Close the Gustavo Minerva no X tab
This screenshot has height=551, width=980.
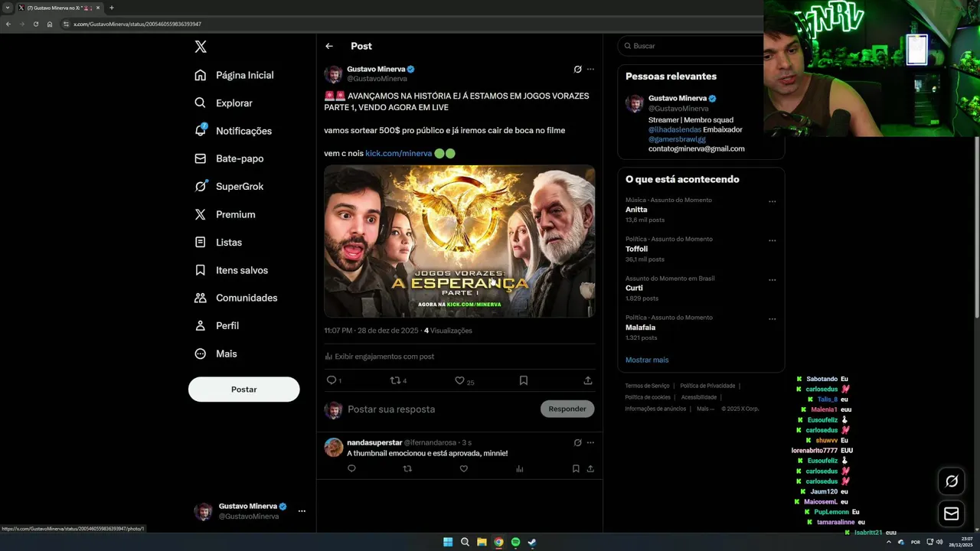point(98,8)
